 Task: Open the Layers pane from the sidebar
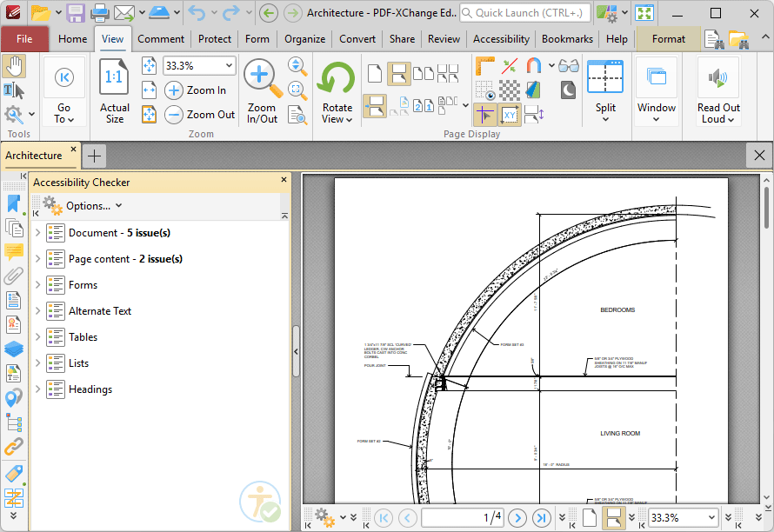click(14, 349)
